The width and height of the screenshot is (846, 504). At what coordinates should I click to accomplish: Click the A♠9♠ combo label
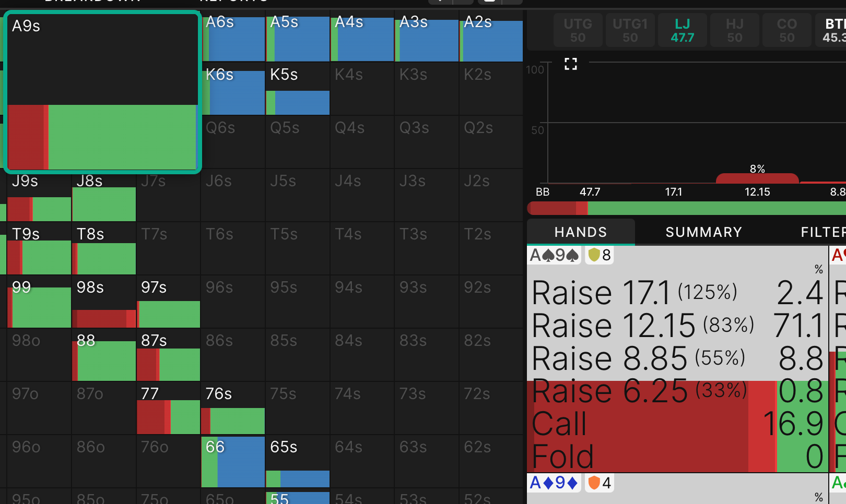coord(554,255)
